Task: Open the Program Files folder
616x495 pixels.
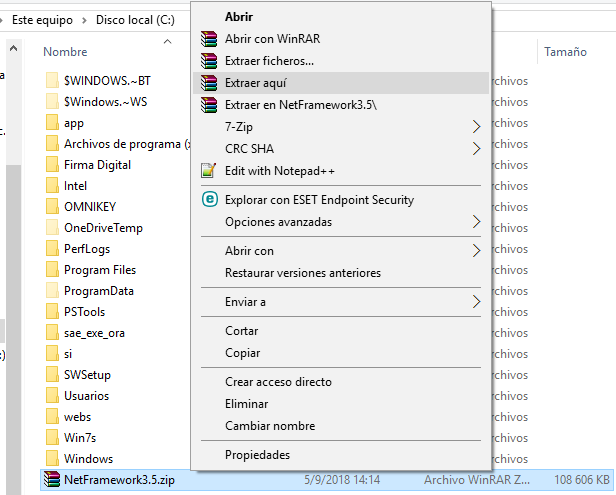Action: coord(99,270)
